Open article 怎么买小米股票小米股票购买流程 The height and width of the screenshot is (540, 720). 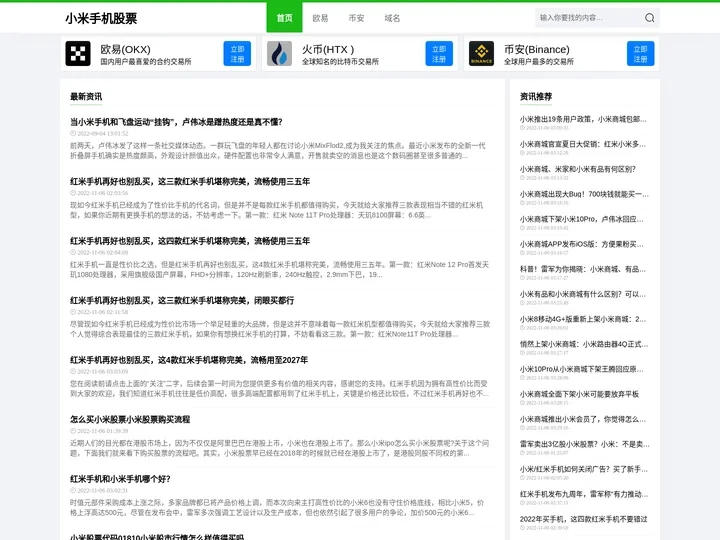pyautogui.click(x=130, y=420)
